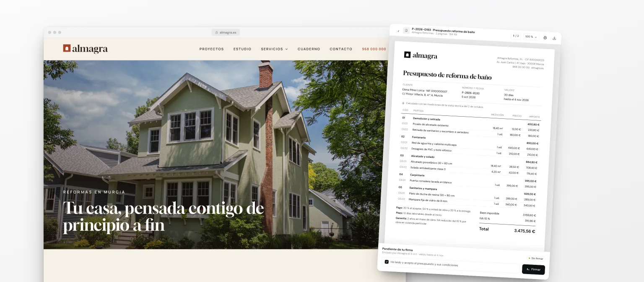Click the 'Retirada de sanitarios y escombro' row
Viewport: 644px width, 282px height.
point(470,133)
